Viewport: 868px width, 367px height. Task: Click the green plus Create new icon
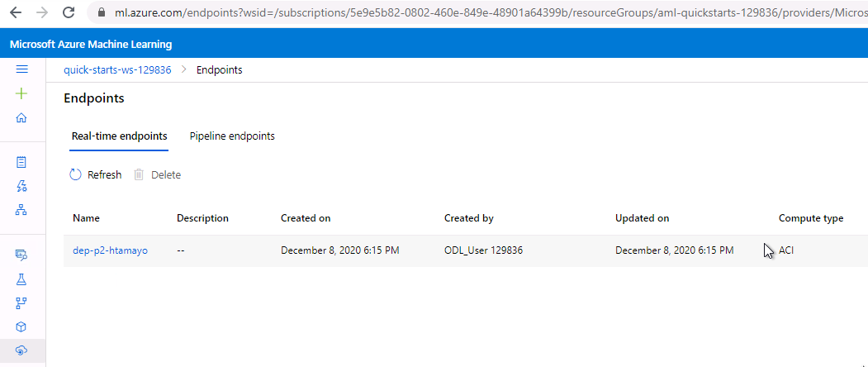pyautogui.click(x=21, y=93)
